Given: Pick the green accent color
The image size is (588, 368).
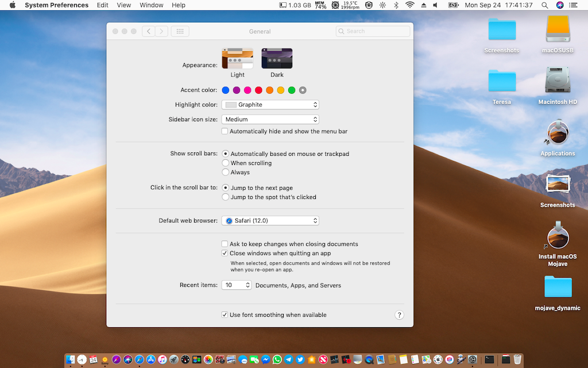Looking at the screenshot, I should (292, 90).
